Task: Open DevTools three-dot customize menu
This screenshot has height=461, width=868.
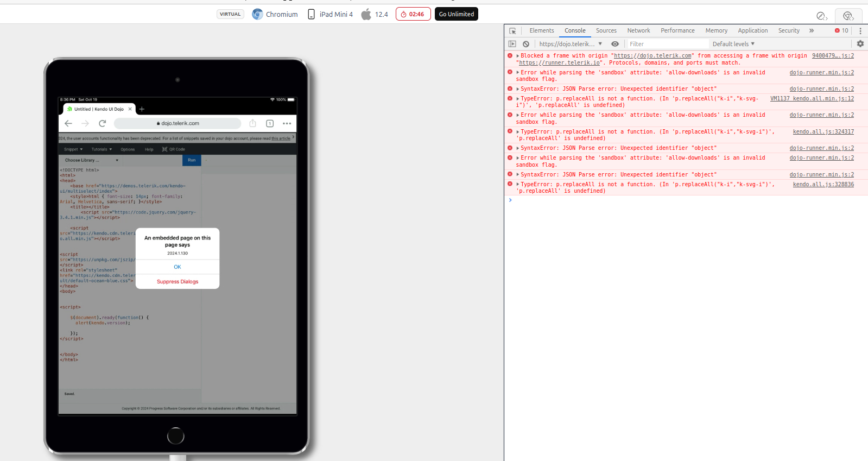Action: pyautogui.click(x=860, y=31)
